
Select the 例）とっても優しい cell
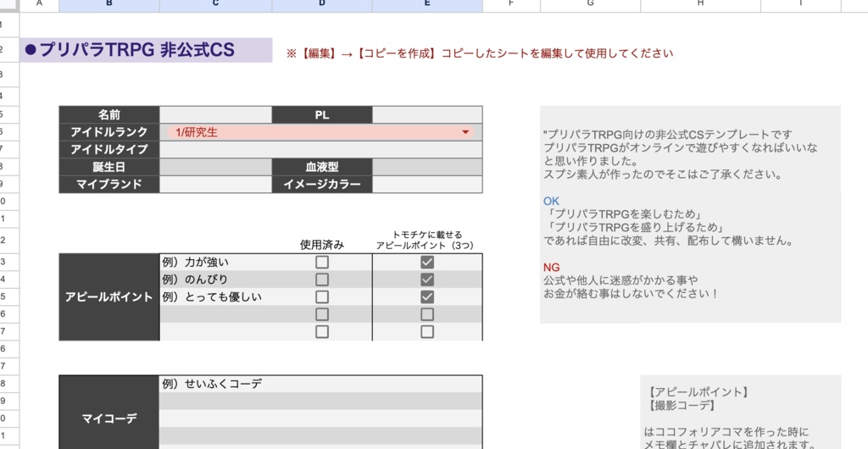pyautogui.click(x=215, y=297)
